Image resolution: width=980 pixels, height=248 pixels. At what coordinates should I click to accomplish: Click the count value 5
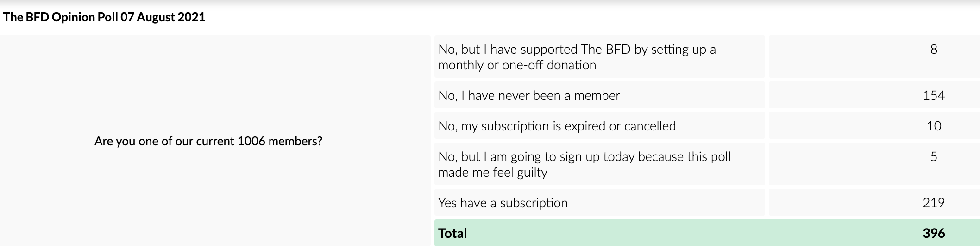(933, 157)
